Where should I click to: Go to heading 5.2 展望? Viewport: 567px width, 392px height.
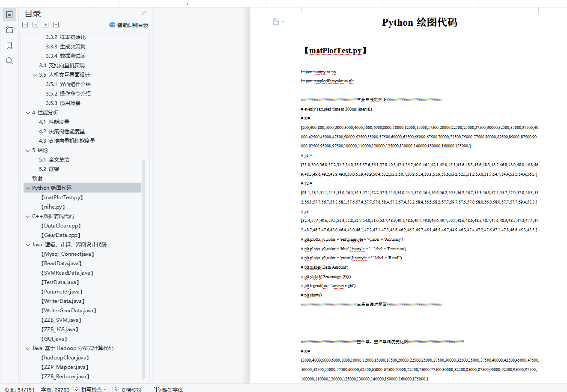pyautogui.click(x=49, y=169)
